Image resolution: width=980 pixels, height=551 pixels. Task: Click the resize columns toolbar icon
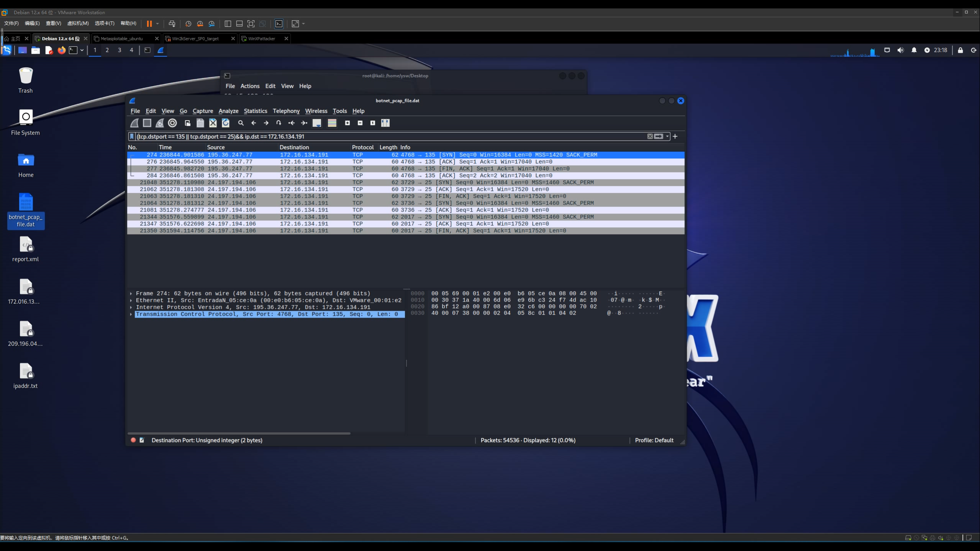(x=385, y=123)
